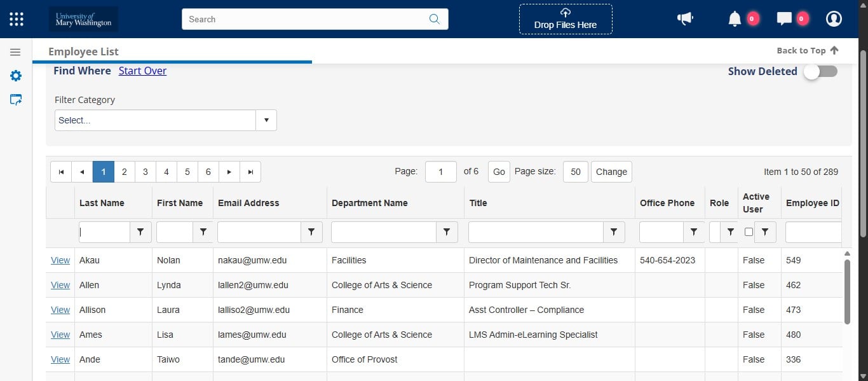Screen dimensions: 868x381
Task: Select page 6 in the pagination bar
Action: [x=208, y=172]
